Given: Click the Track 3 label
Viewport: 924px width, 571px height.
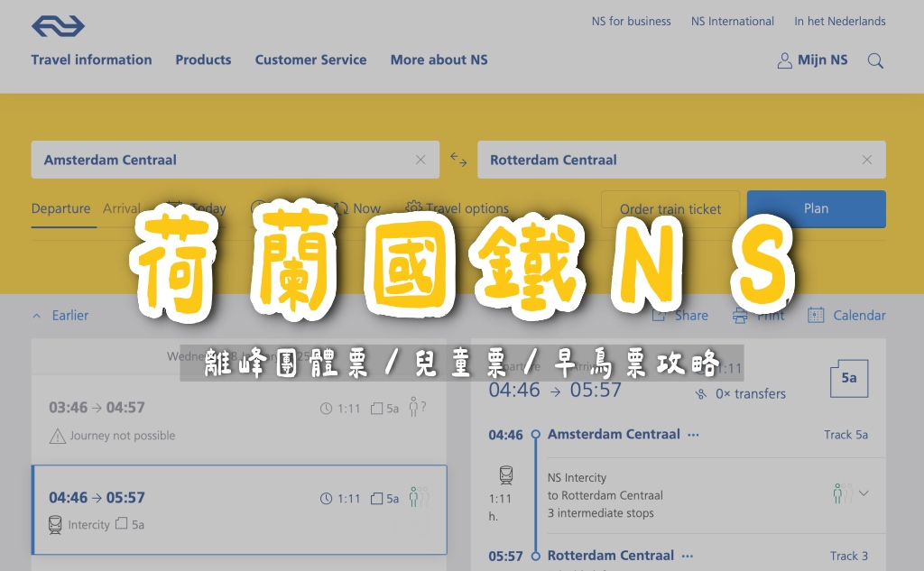Looking at the screenshot, I should (848, 556).
